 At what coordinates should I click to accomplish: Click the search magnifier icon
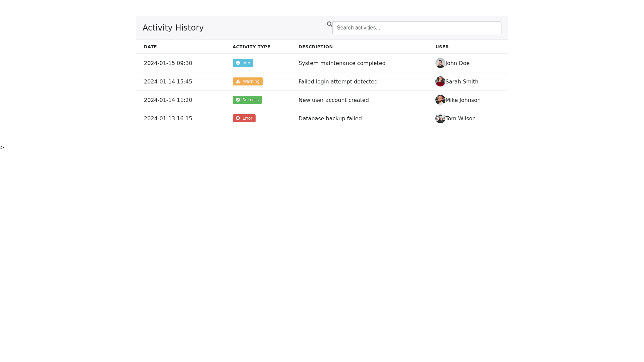point(329,24)
